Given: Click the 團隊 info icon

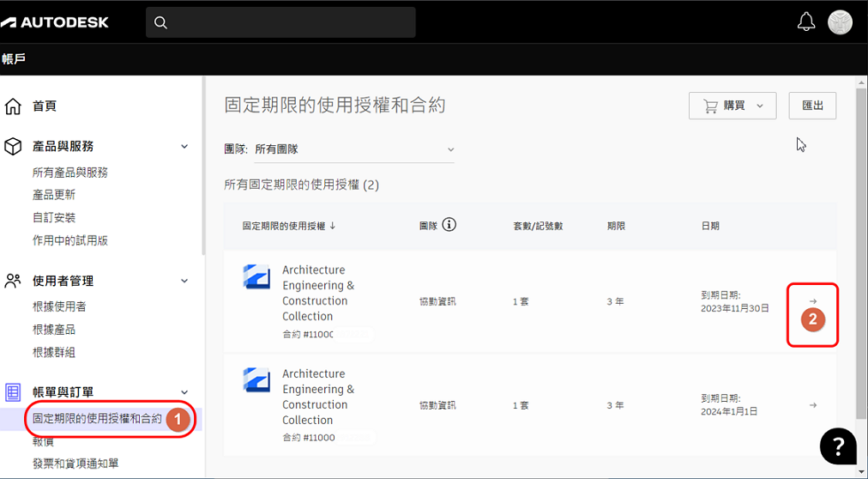Looking at the screenshot, I should coord(449,225).
